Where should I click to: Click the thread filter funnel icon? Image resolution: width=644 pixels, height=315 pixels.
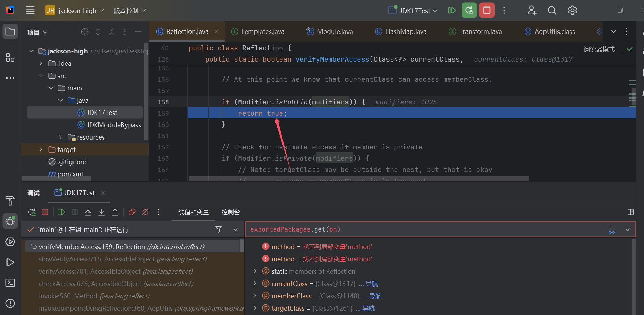tap(219, 229)
